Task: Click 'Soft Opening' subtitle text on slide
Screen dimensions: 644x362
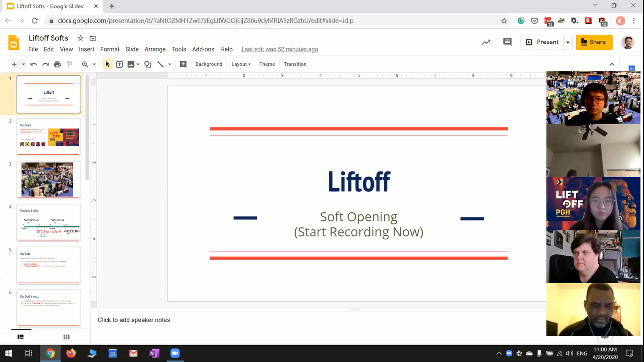Action: 358,217
